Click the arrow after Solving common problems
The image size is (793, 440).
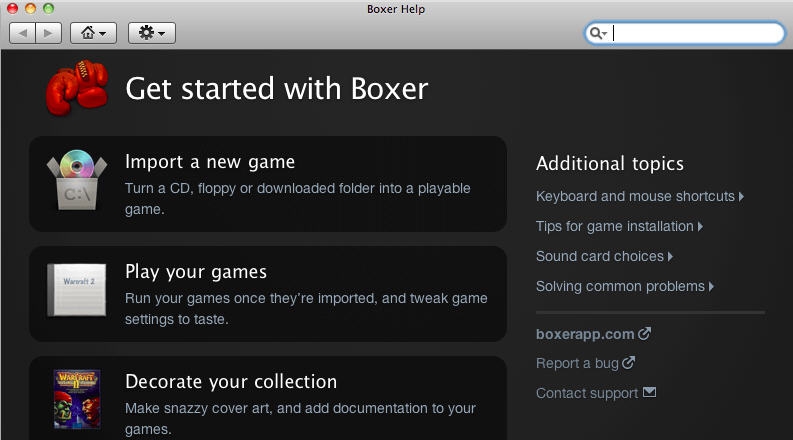[x=712, y=287]
